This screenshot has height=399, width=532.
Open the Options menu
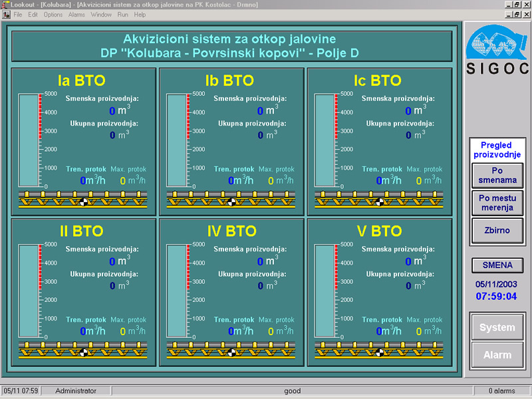click(x=53, y=15)
